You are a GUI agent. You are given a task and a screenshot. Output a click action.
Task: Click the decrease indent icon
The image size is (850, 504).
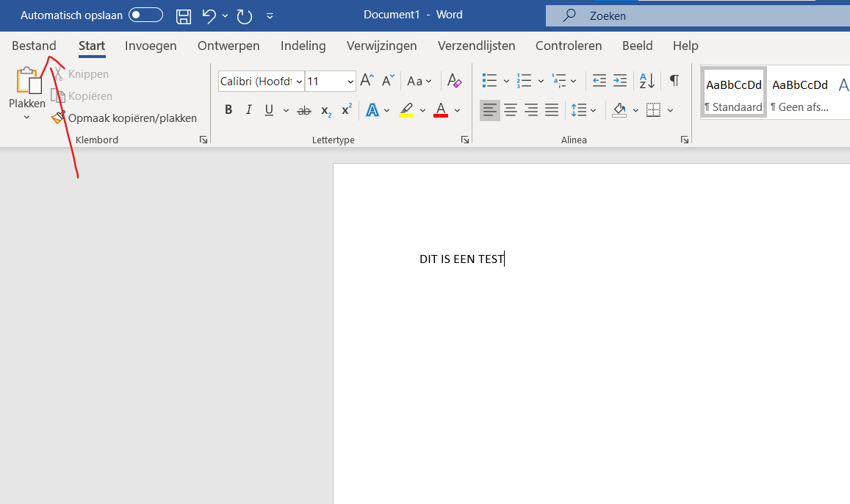[599, 81]
